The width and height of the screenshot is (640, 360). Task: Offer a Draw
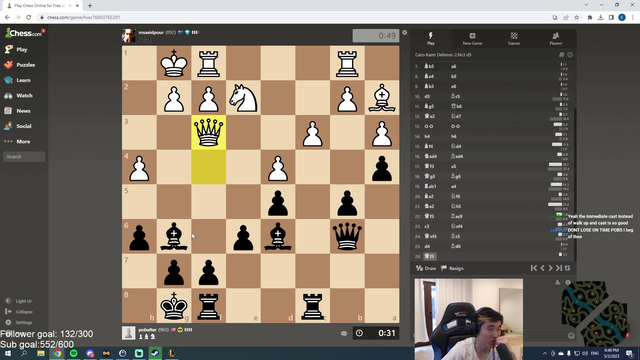426,268
